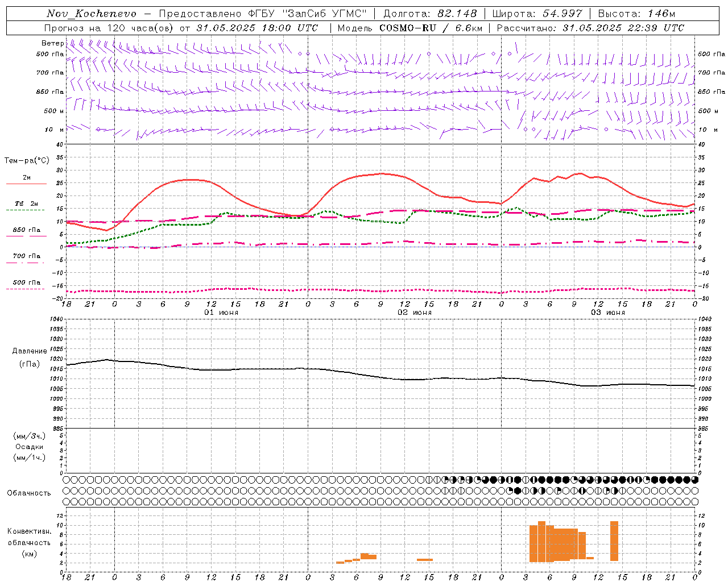
Task: Click the low orange bar at 02 июня hour 14
Action: pyautogui.click(x=424, y=560)
